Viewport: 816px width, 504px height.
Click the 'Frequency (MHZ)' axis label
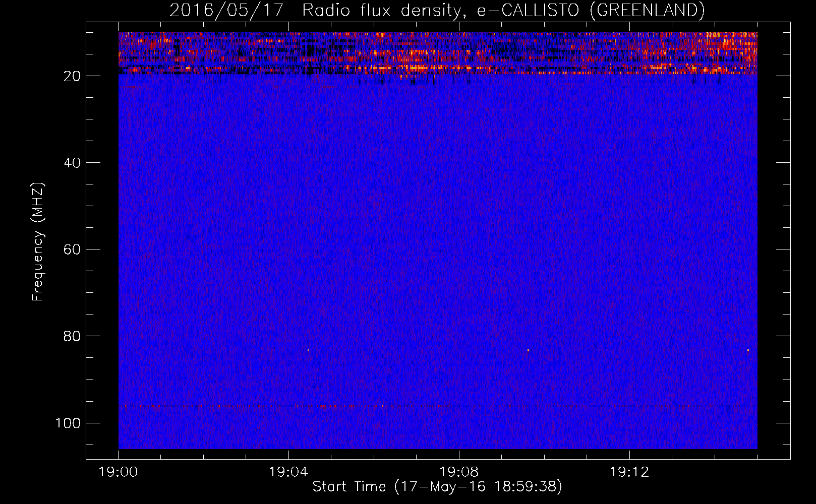click(x=38, y=242)
